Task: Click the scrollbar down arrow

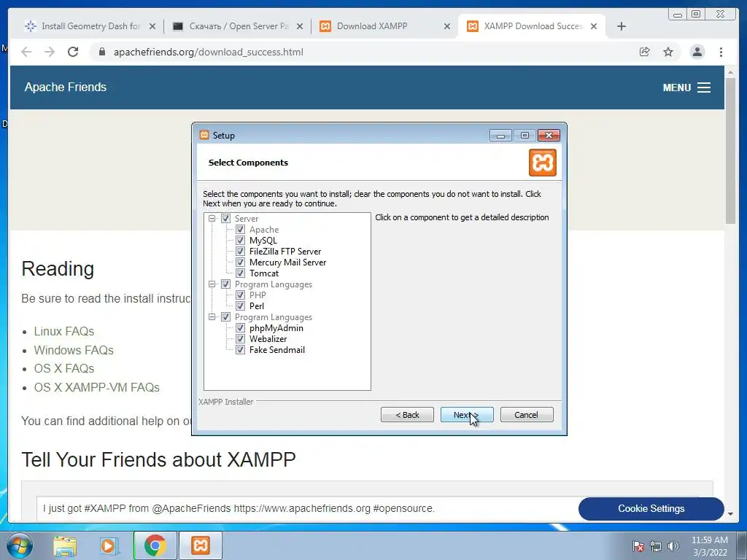Action: pyautogui.click(x=731, y=514)
